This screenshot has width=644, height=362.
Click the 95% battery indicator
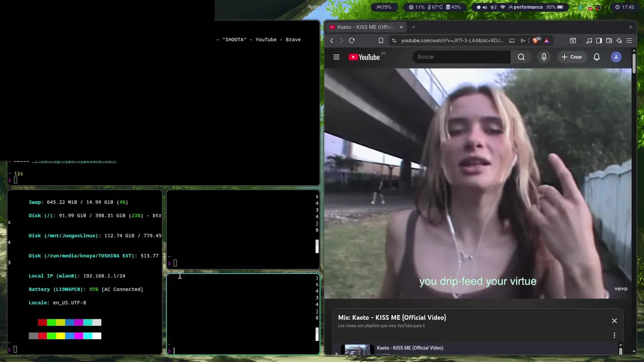click(555, 7)
